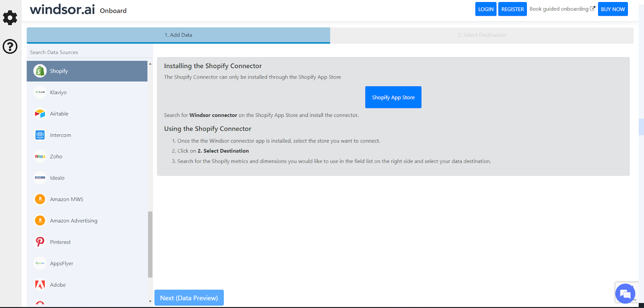
Task: Click the Shopify logo icon
Action: point(40,71)
